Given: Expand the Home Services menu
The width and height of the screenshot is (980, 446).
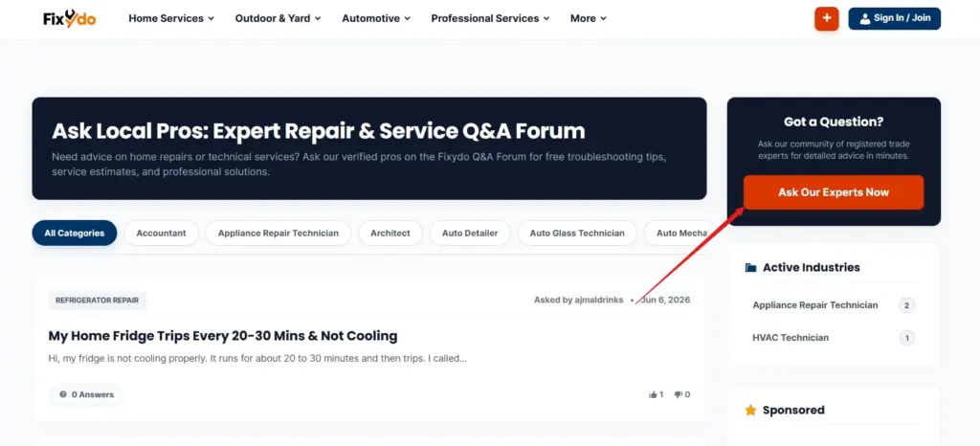Looking at the screenshot, I should tap(171, 19).
